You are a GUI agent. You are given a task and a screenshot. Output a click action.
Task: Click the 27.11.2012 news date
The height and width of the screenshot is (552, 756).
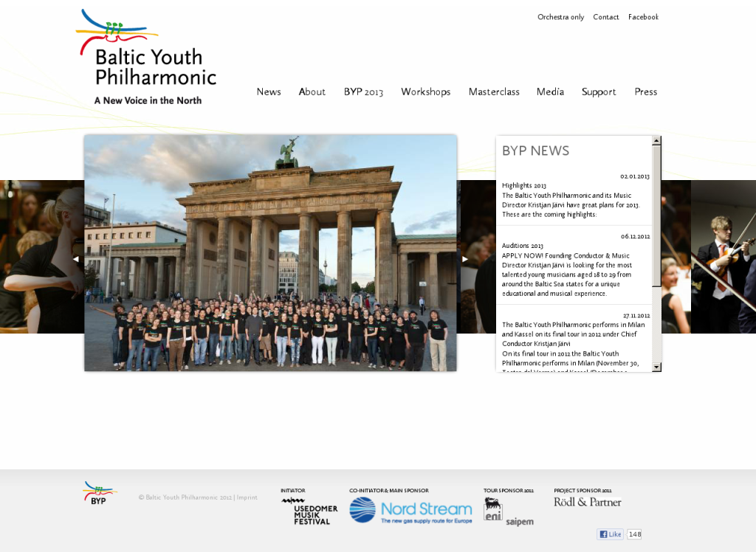636,316
